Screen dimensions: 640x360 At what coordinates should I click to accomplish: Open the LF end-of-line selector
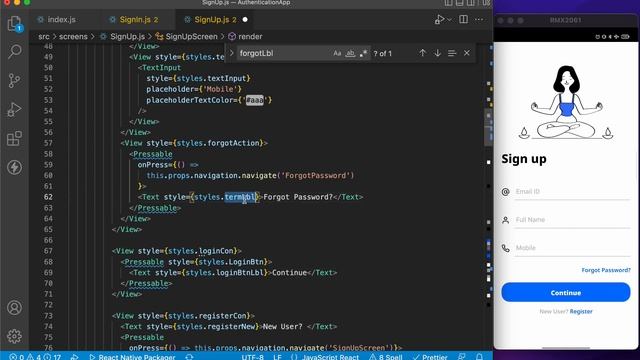pyautogui.click(x=277, y=357)
